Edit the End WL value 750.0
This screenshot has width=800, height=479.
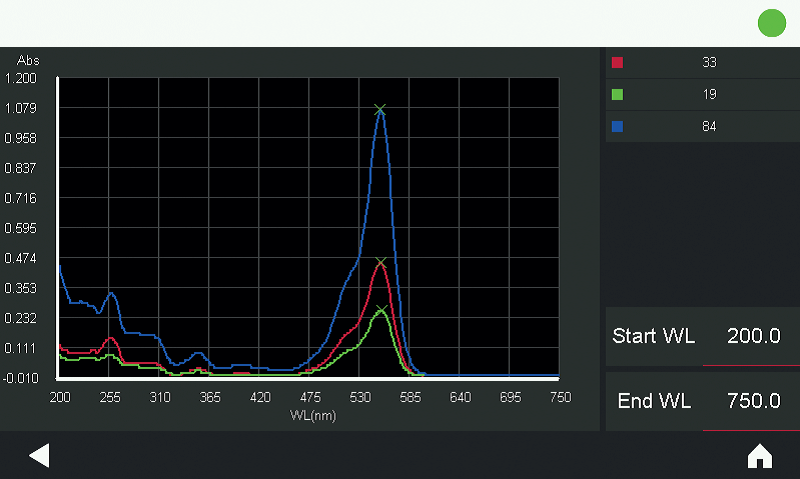(x=753, y=401)
